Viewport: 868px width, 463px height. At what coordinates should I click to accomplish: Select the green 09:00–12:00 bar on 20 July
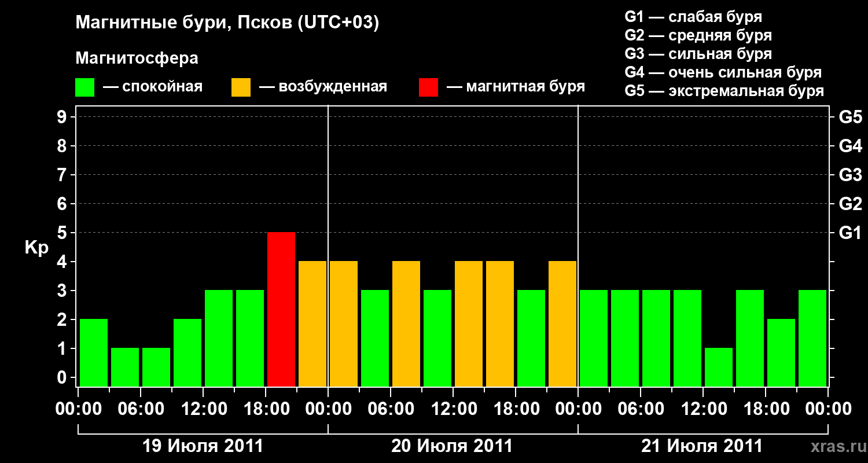pos(437,338)
